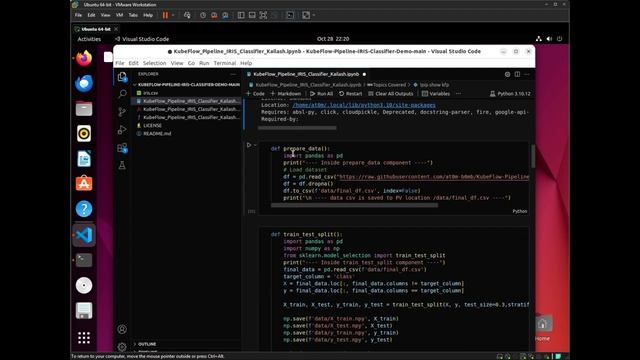Open VS Code Terminal menu
The width and height of the screenshot is (640, 360).
[x=224, y=63]
